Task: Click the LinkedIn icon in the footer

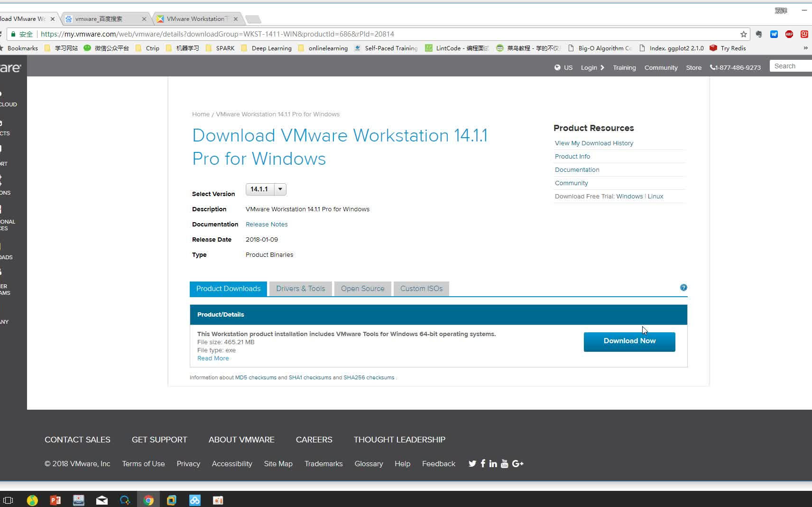Action: coord(493,463)
